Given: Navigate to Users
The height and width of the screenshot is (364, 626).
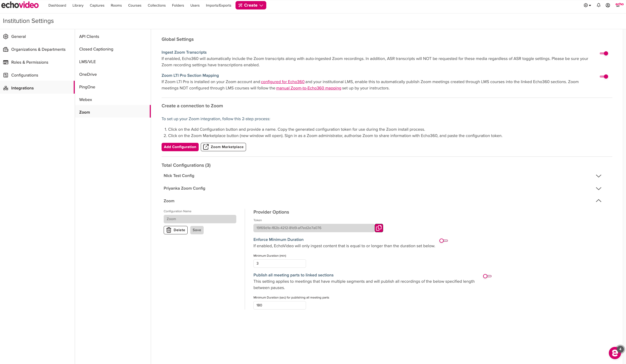Looking at the screenshot, I should [195, 5].
